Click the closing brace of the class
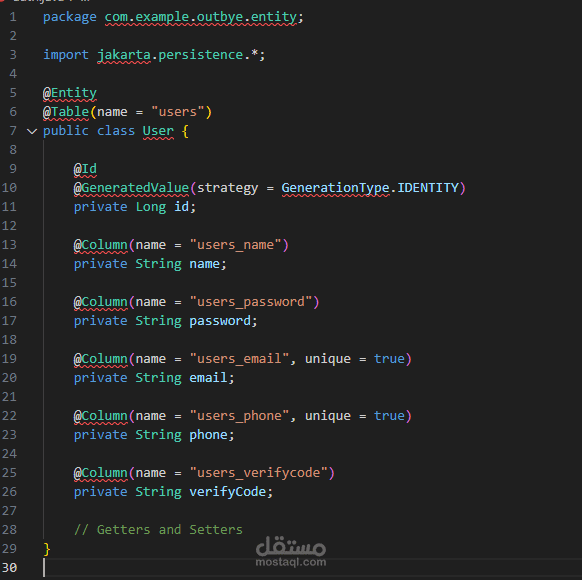Image resolution: width=582 pixels, height=580 pixels. pyautogui.click(x=47, y=549)
